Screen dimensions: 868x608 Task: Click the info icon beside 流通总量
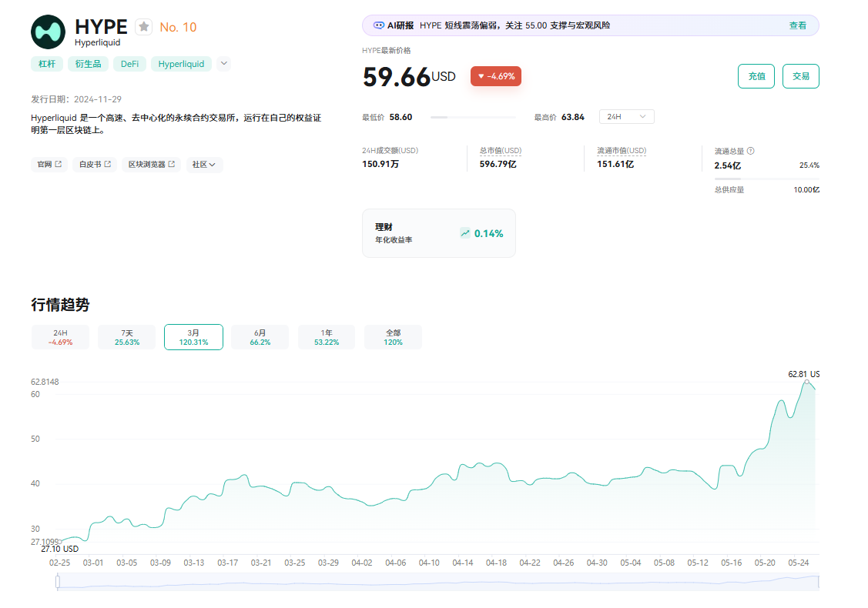[751, 151]
